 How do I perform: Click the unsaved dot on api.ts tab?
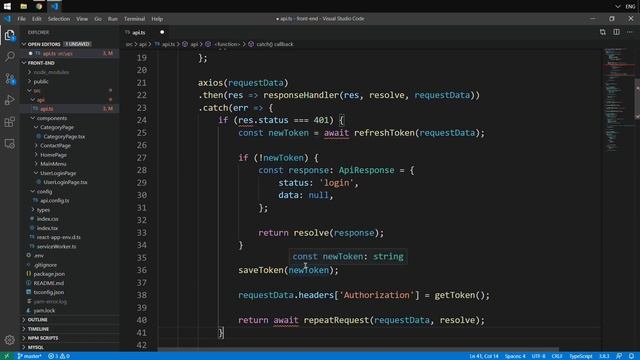(162, 32)
